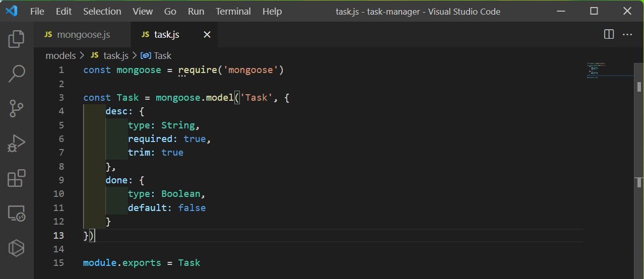Click the 'Task' string on line 3
This screenshot has width=644, height=279.
(256, 98)
